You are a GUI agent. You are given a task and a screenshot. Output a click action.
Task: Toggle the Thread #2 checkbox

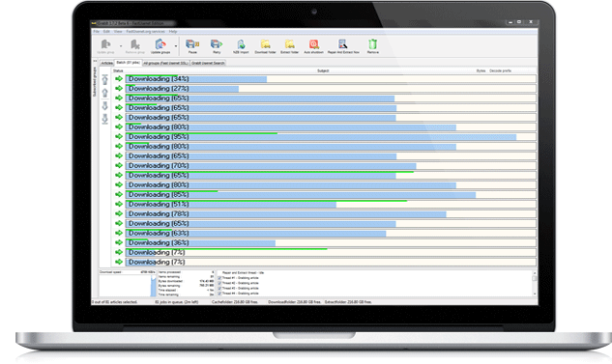[x=219, y=283]
